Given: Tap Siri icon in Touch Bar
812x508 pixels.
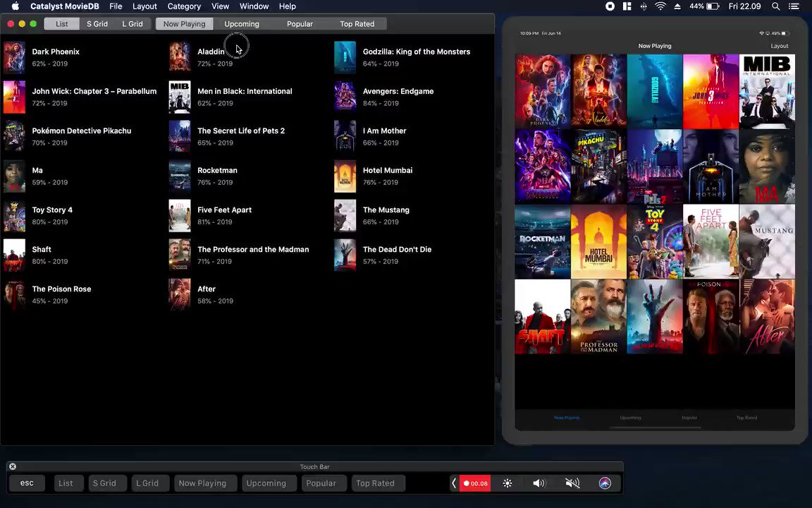Looking at the screenshot, I should 605,483.
